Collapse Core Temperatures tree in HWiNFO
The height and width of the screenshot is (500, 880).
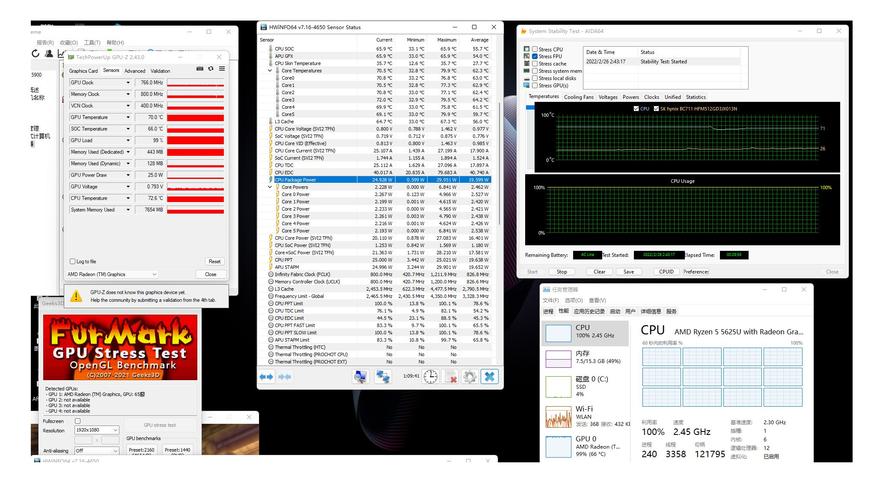click(270, 71)
